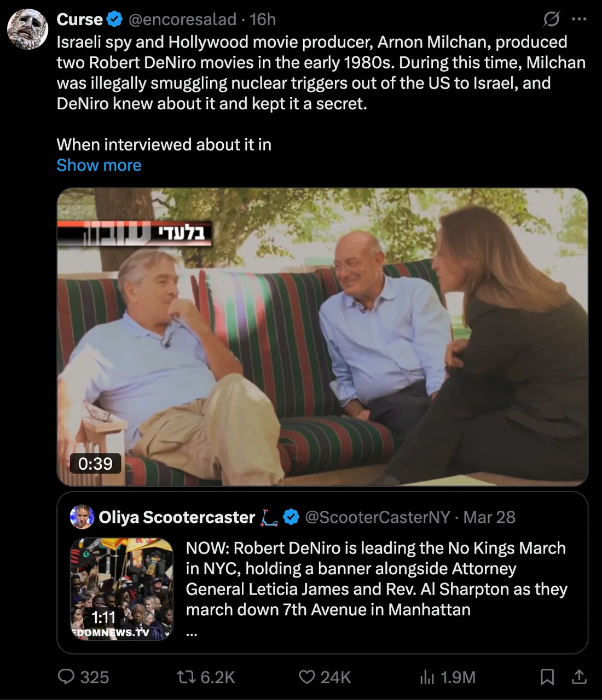Share the post using the share icon

click(x=580, y=677)
